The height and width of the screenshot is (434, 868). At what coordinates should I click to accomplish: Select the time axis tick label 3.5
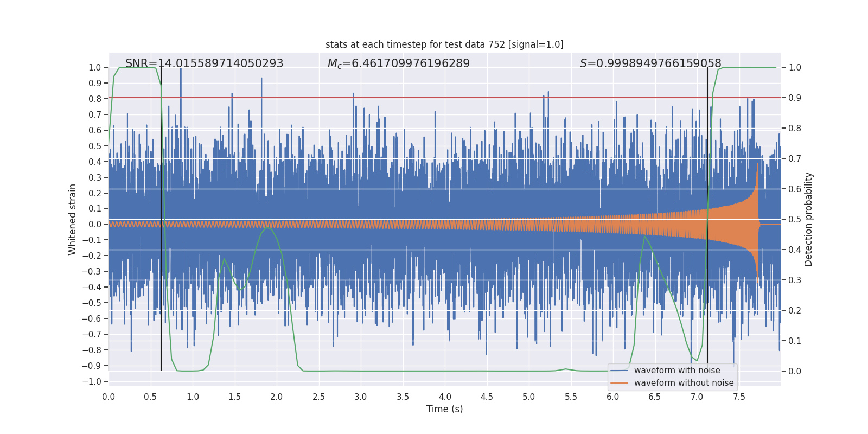(x=403, y=397)
